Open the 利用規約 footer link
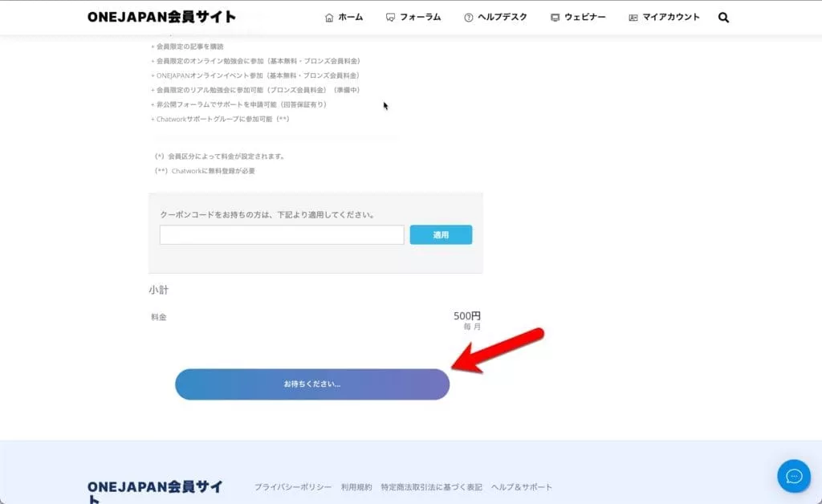 (356, 487)
